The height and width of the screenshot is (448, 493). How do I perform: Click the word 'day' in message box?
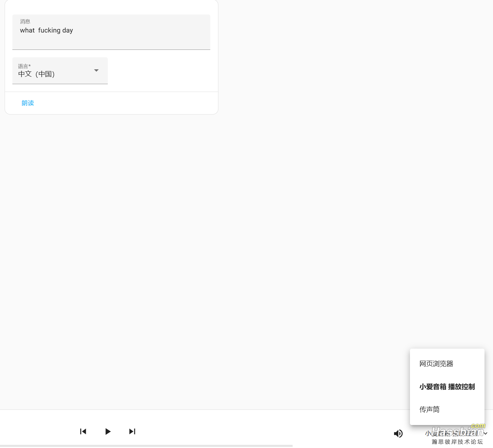tap(68, 30)
